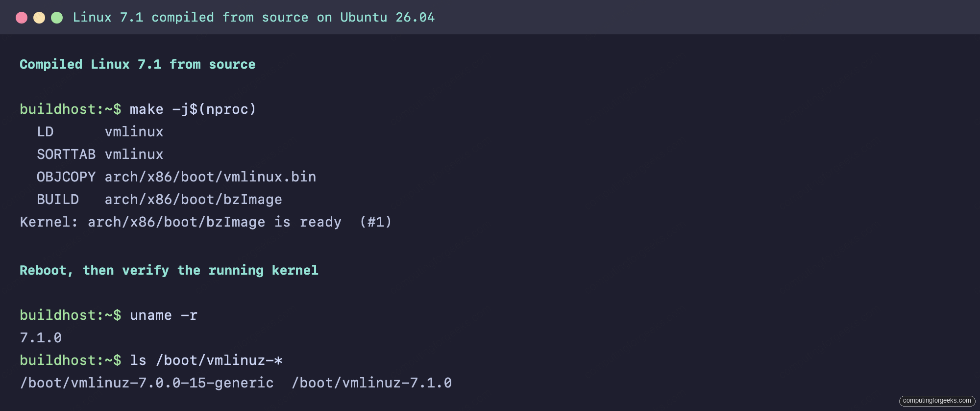Viewport: 980px width, 411px height.
Task: Click the 'OBJCOPY arch/x86/boot/vmlinux.bin' line
Action: pyautogui.click(x=176, y=177)
